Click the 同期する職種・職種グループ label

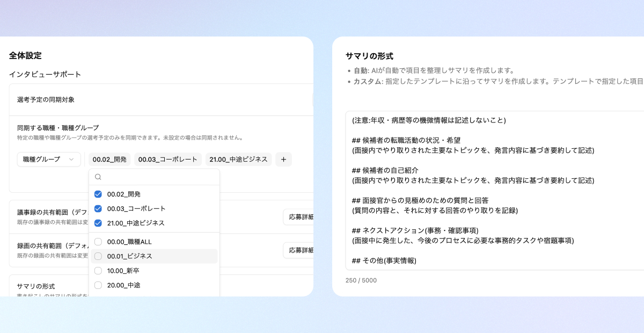point(58,128)
